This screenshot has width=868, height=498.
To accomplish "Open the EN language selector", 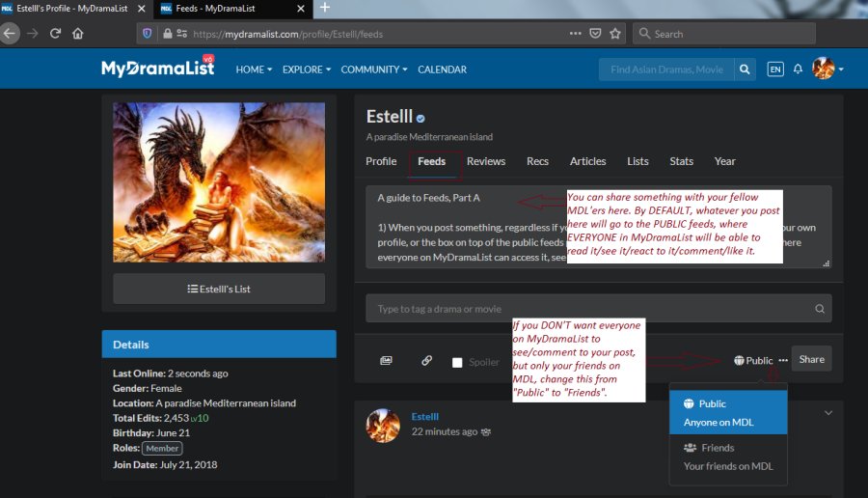I will pos(775,69).
